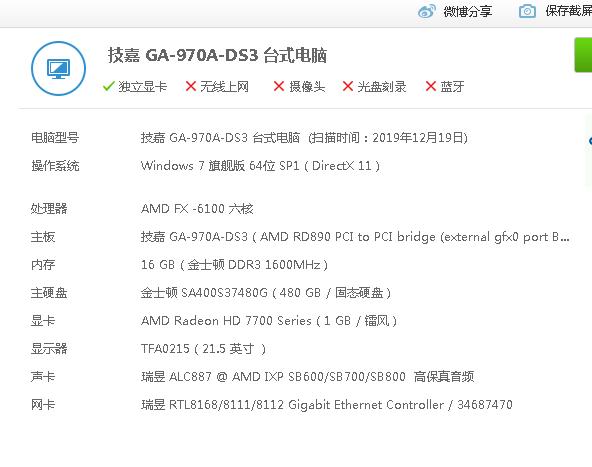Click the camera screenshot icon
This screenshot has width=592, height=467.
[527, 11]
